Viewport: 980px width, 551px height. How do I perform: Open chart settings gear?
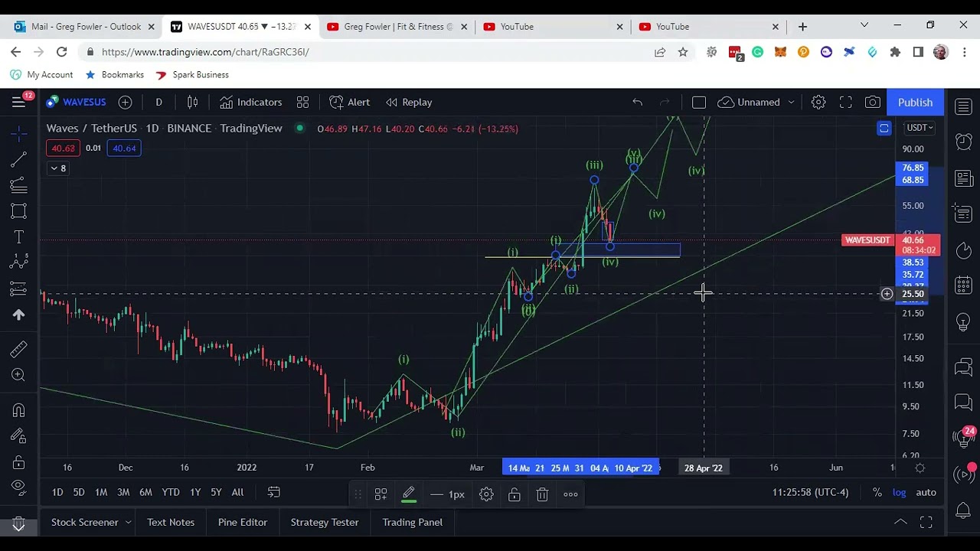point(818,102)
